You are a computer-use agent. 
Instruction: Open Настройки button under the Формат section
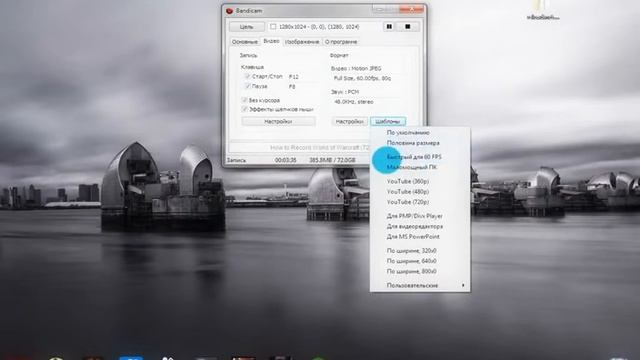pyautogui.click(x=349, y=122)
